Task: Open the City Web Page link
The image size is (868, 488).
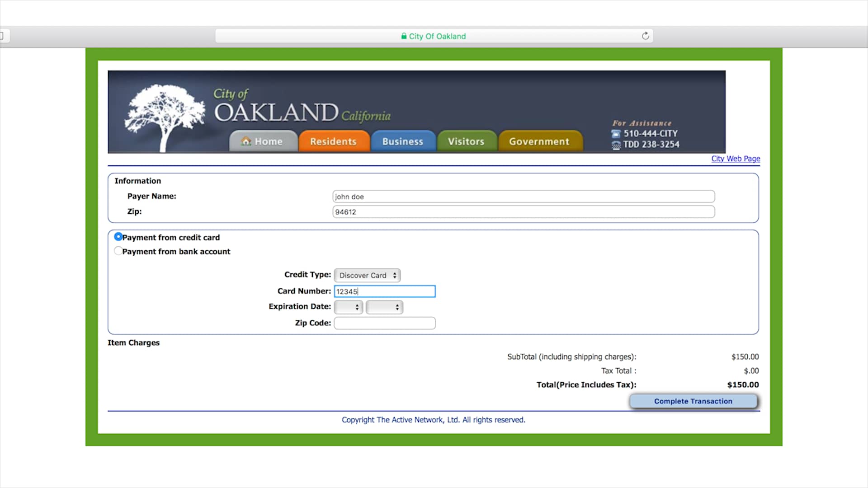Action: [736, 159]
